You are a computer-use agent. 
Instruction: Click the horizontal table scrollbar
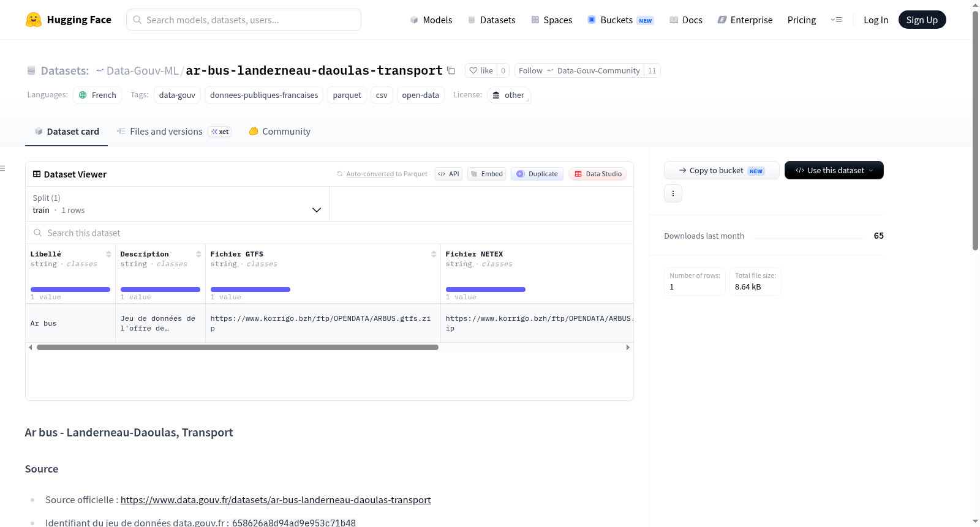coord(238,347)
